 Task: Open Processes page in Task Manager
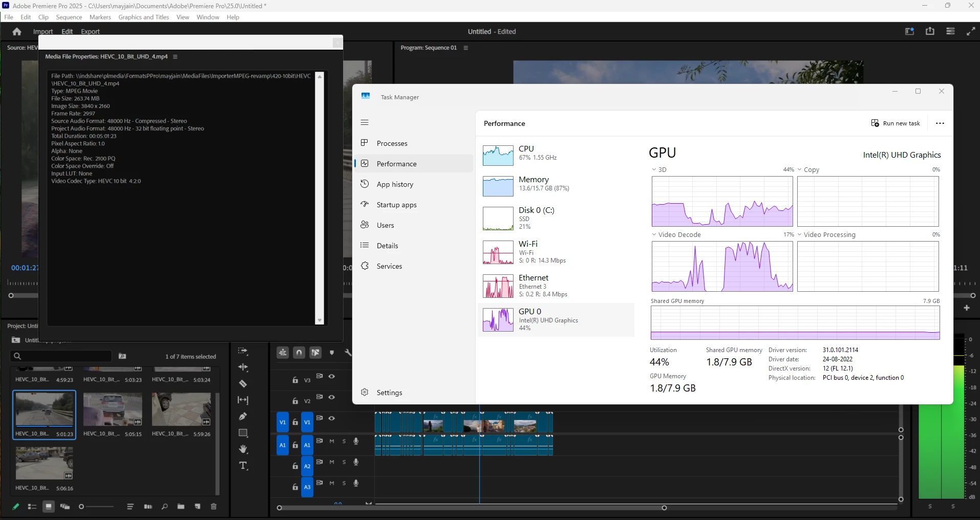point(414,143)
